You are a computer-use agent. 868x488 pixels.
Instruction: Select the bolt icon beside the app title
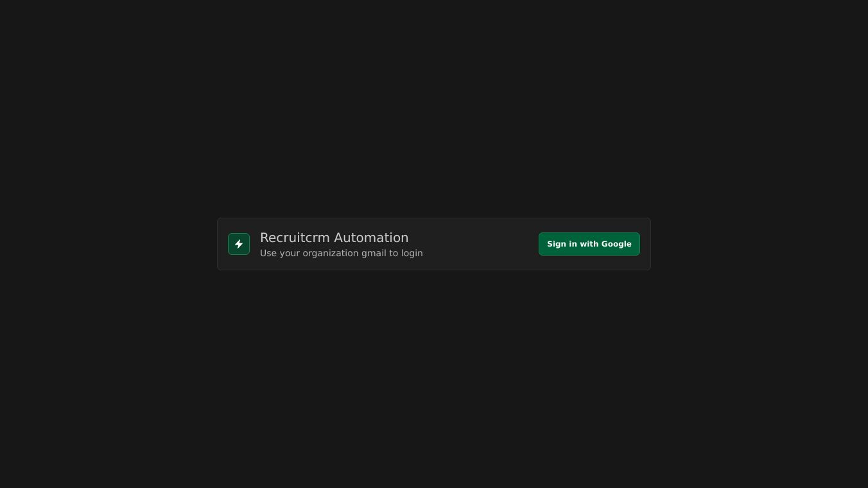(239, 244)
